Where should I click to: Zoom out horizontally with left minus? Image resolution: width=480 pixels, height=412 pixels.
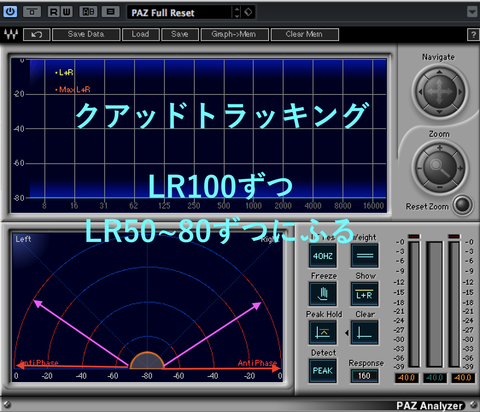coord(419,168)
